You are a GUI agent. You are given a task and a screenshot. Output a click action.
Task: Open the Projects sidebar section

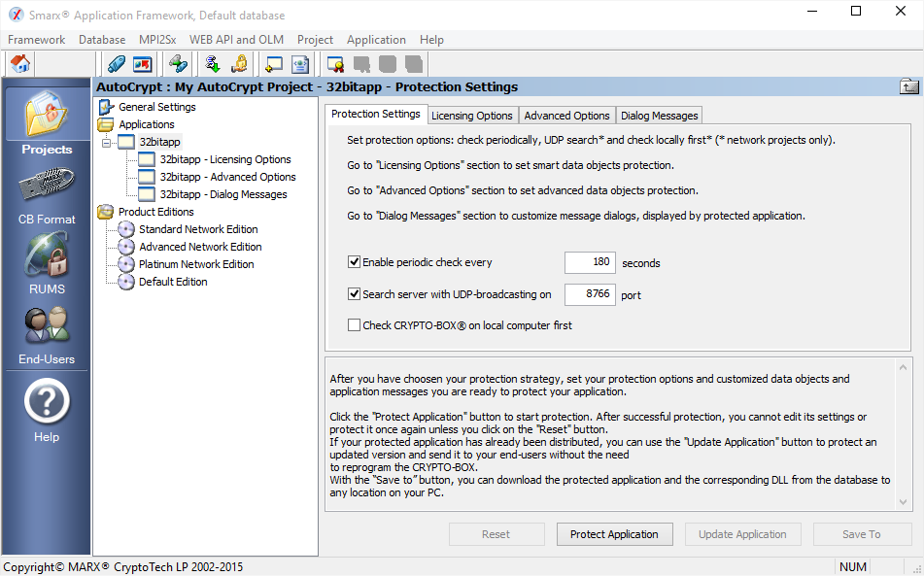click(47, 121)
